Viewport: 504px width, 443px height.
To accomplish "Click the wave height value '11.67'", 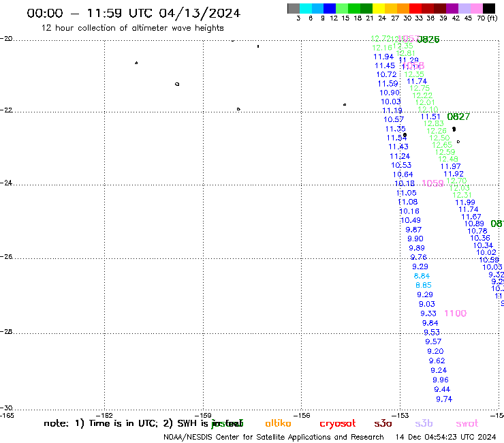I will (x=471, y=217).
